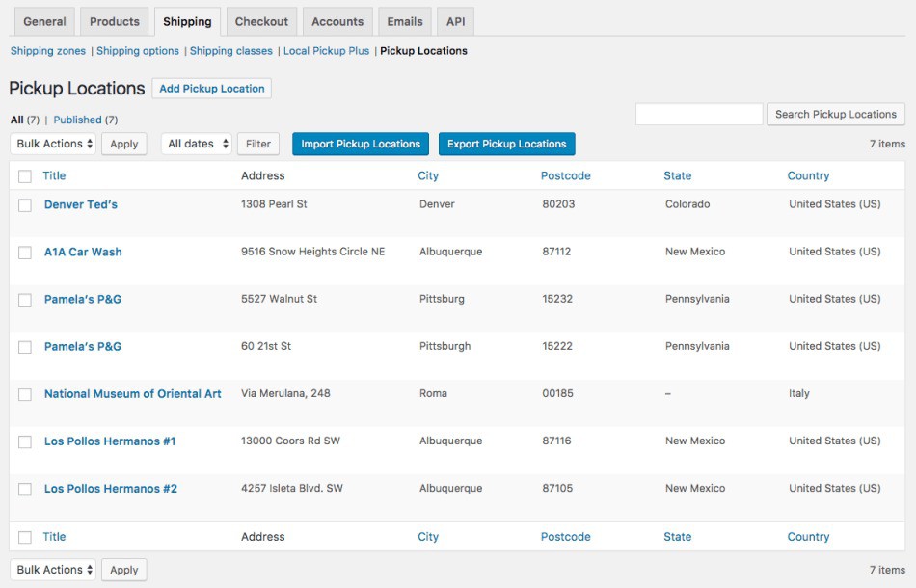This screenshot has width=916, height=588.
Task: Open the Checkout settings tab
Action: [261, 21]
